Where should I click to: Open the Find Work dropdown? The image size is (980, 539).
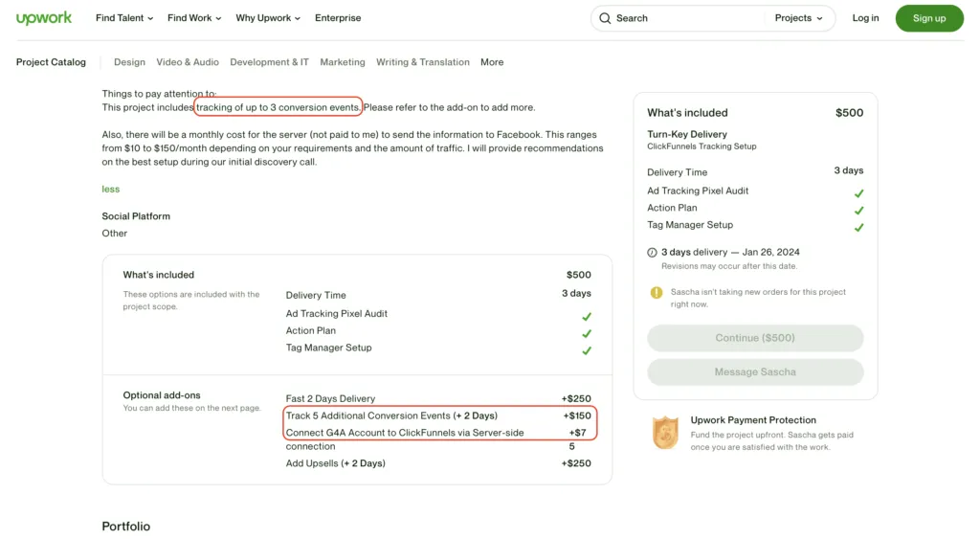coord(194,18)
